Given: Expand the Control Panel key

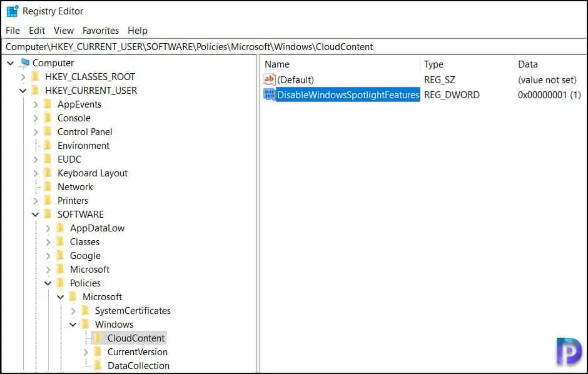Looking at the screenshot, I should click(x=36, y=132).
